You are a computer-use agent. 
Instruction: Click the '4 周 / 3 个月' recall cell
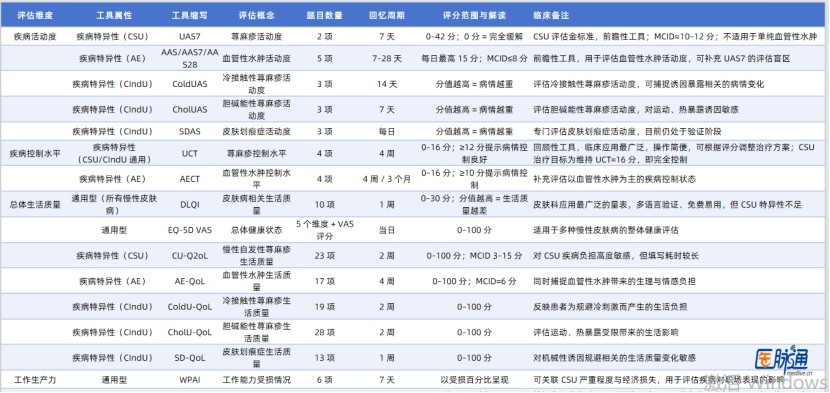(x=386, y=179)
